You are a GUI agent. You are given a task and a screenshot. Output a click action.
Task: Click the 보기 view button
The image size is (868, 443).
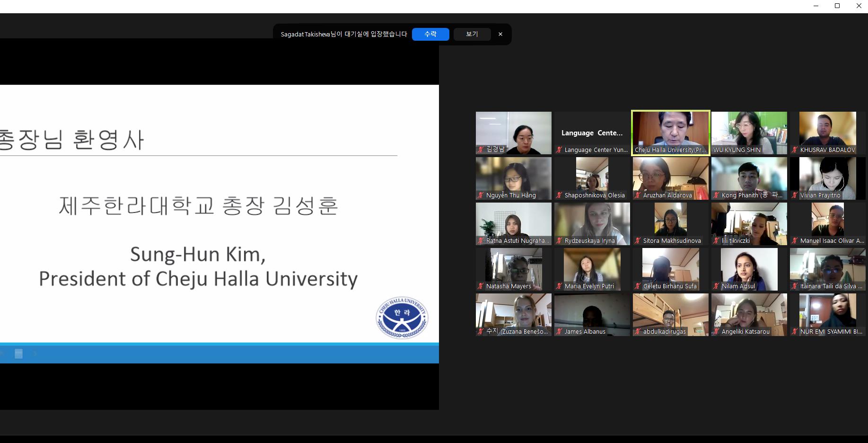tap(472, 34)
